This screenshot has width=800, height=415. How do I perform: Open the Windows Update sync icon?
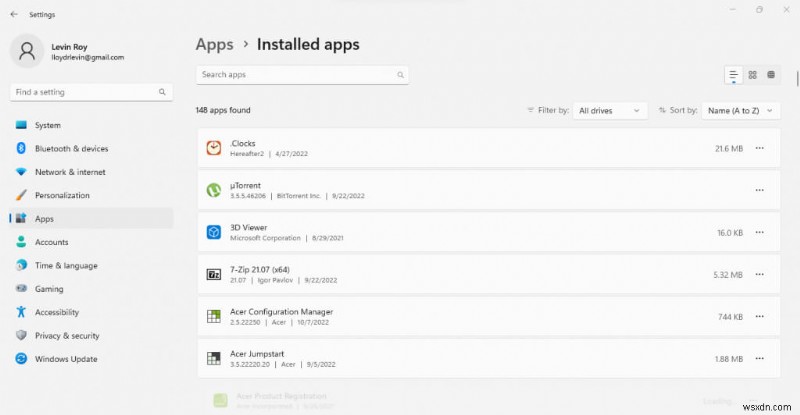(21, 359)
